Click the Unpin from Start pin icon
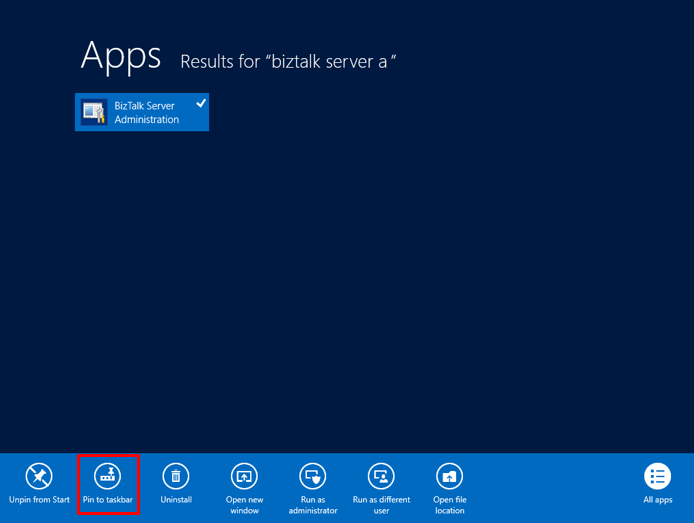Viewport: 694px width, 523px height. 39,476
